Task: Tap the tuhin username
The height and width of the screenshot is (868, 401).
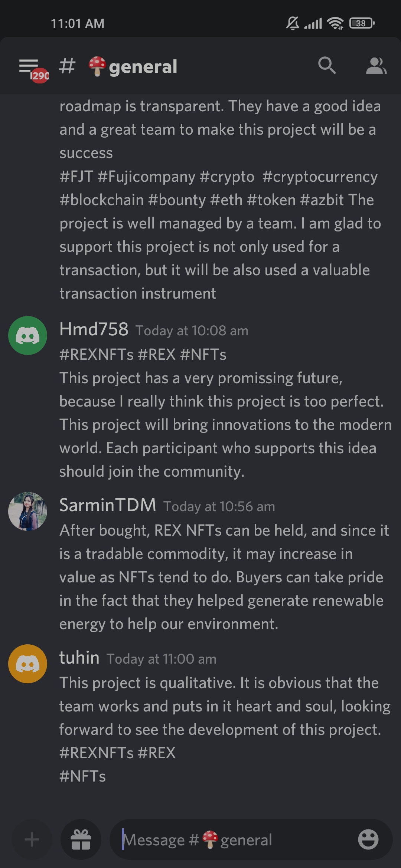Action: tap(79, 658)
